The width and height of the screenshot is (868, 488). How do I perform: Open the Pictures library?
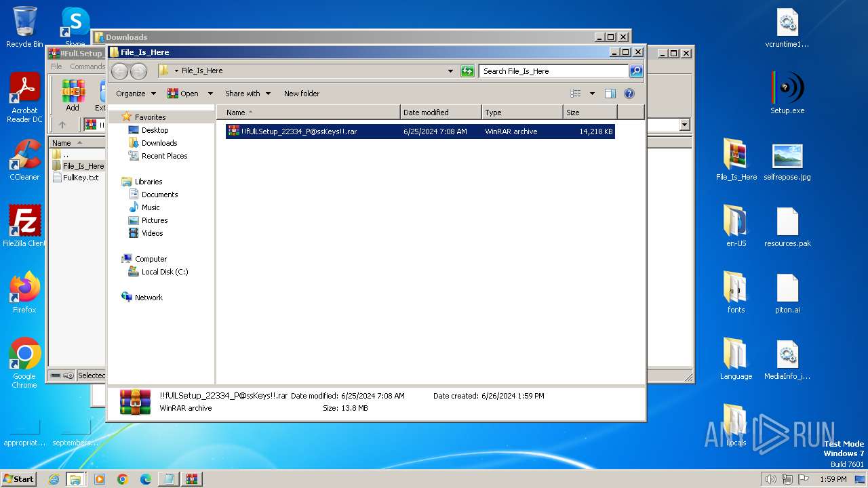coord(155,220)
